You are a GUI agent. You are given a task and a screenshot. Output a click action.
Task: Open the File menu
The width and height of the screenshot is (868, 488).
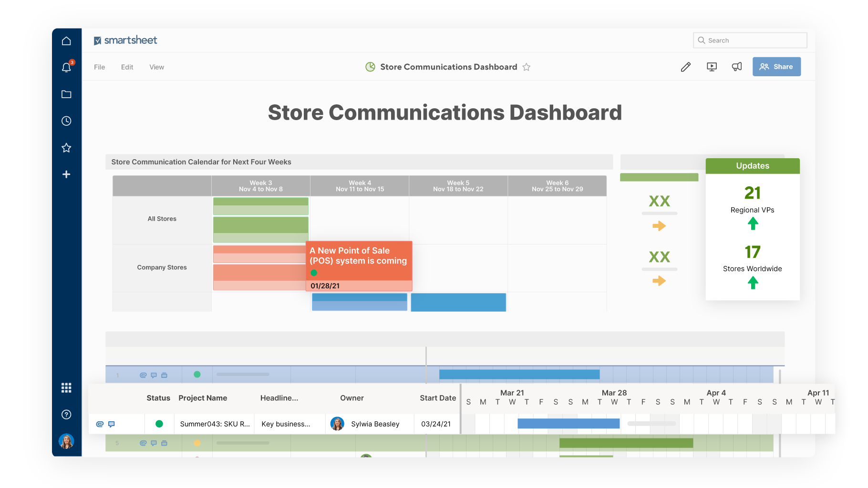coord(99,67)
